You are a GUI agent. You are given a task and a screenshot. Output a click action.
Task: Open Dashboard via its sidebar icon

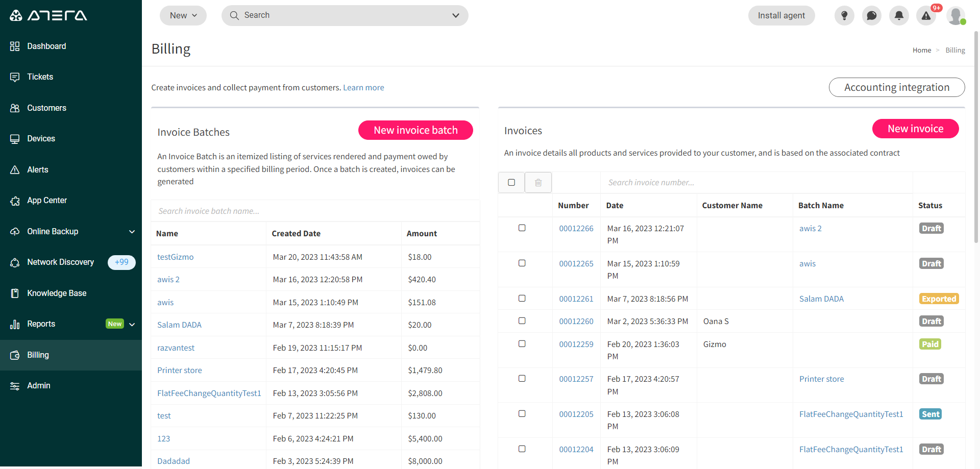15,46
